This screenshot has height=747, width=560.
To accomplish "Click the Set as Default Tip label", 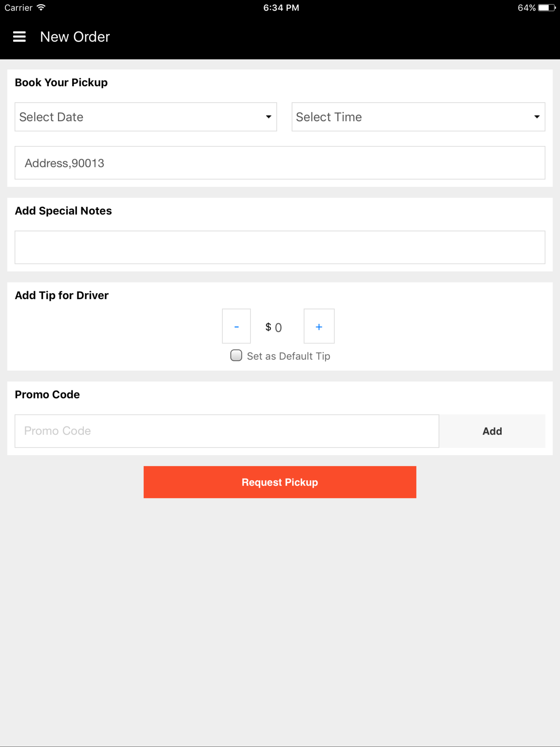I will [288, 356].
